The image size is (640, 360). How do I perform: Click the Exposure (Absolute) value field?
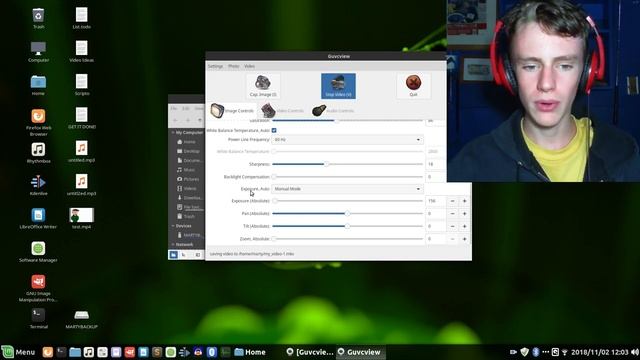pyautogui.click(x=436, y=201)
